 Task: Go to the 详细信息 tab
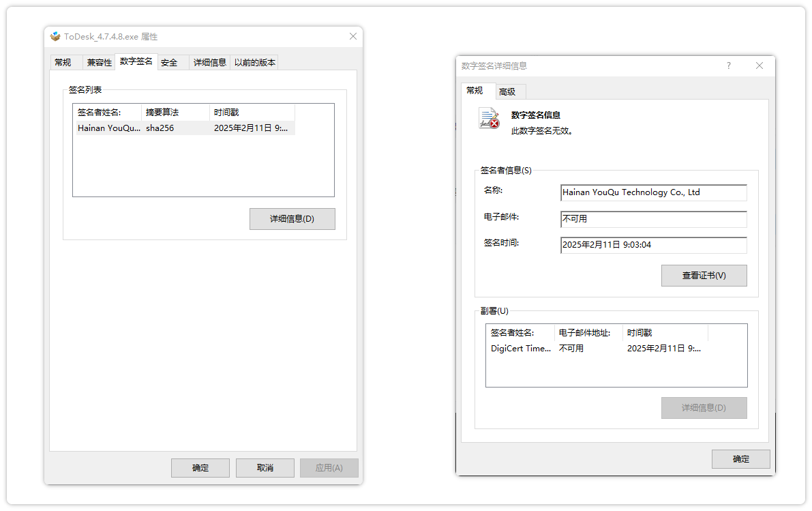(x=209, y=63)
